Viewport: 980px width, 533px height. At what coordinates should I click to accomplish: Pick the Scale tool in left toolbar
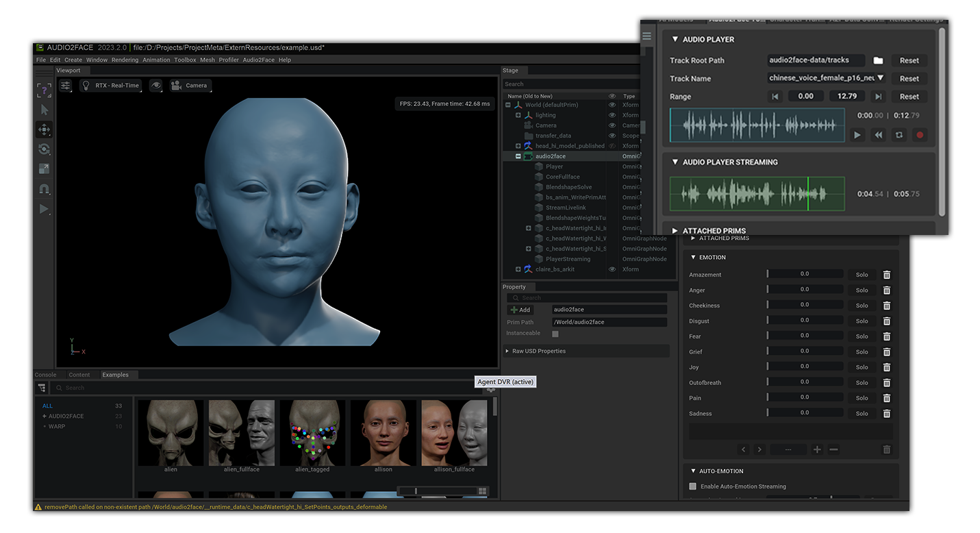(44, 169)
